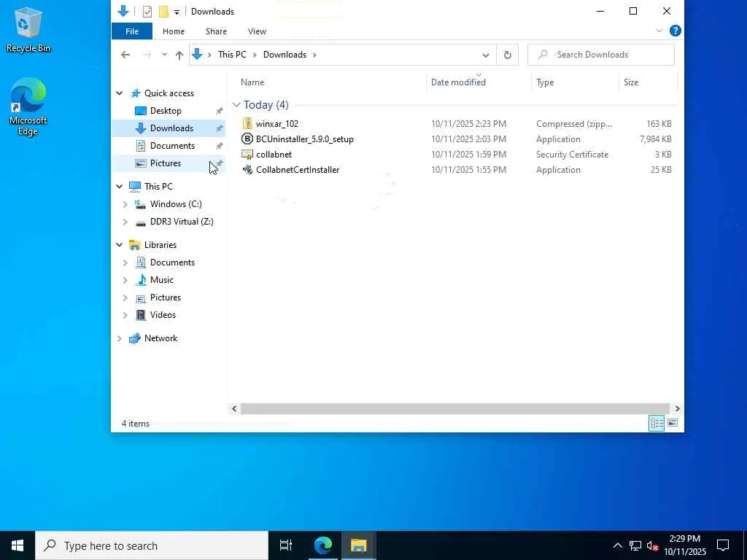Open the muted volume tray icon
The image size is (747, 560).
[652, 545]
